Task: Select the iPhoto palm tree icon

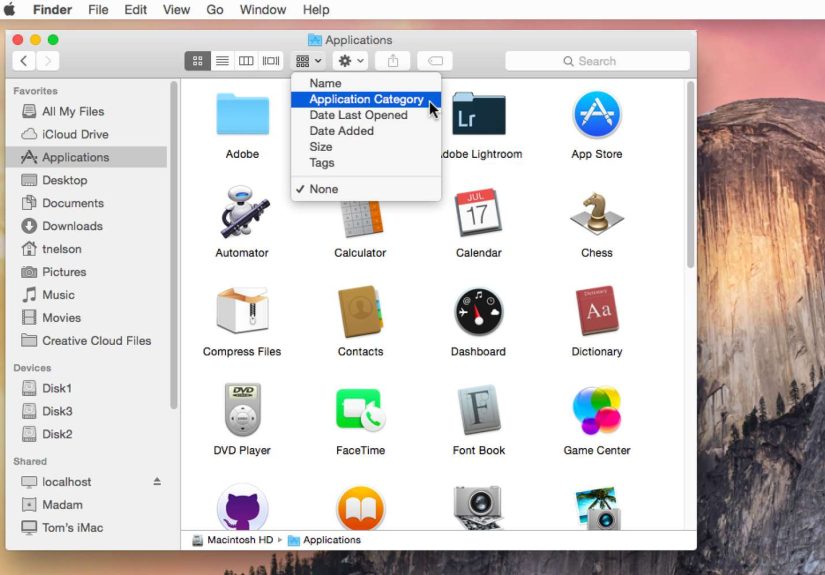Action: (598, 508)
